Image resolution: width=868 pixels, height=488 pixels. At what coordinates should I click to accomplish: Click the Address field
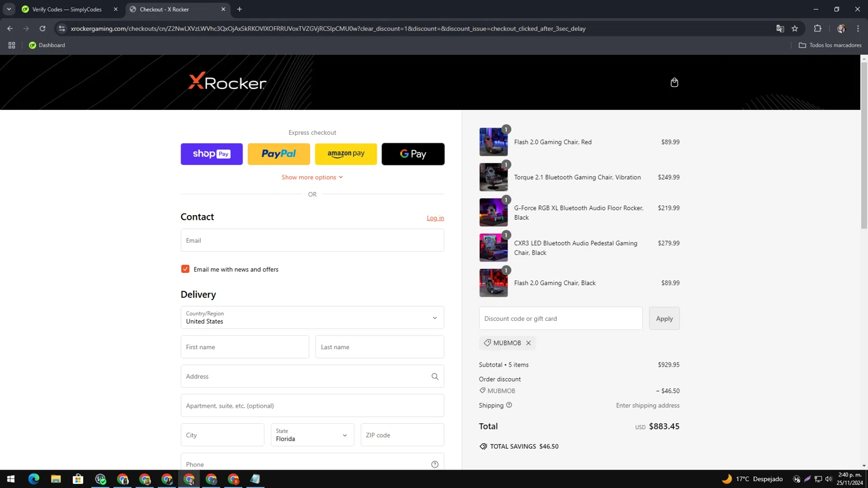coord(312,376)
